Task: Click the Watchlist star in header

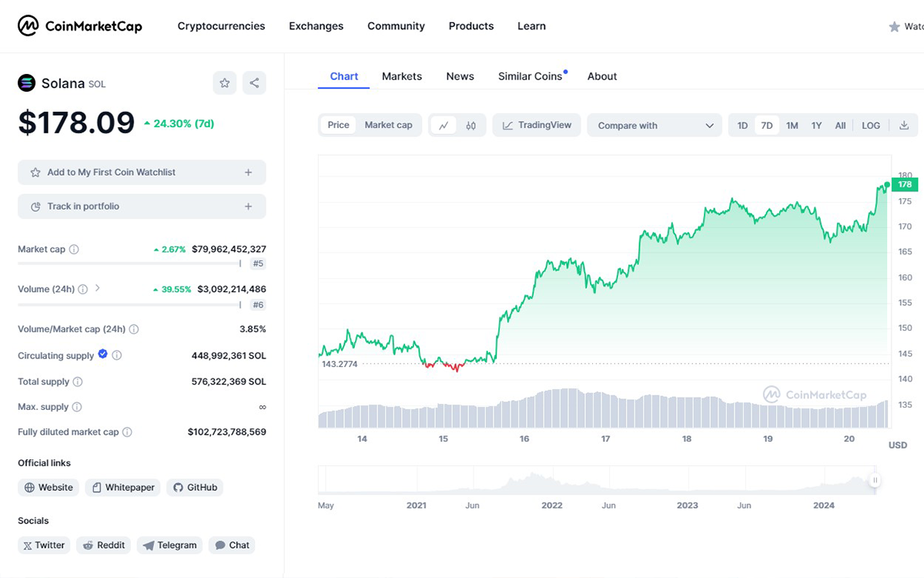Action: pyautogui.click(x=894, y=27)
